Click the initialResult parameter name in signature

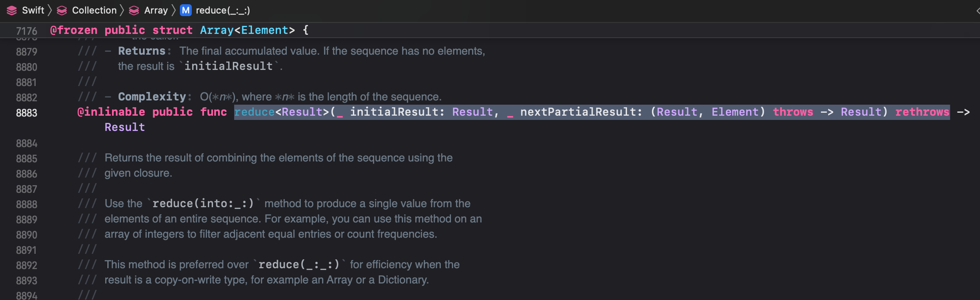(394, 112)
